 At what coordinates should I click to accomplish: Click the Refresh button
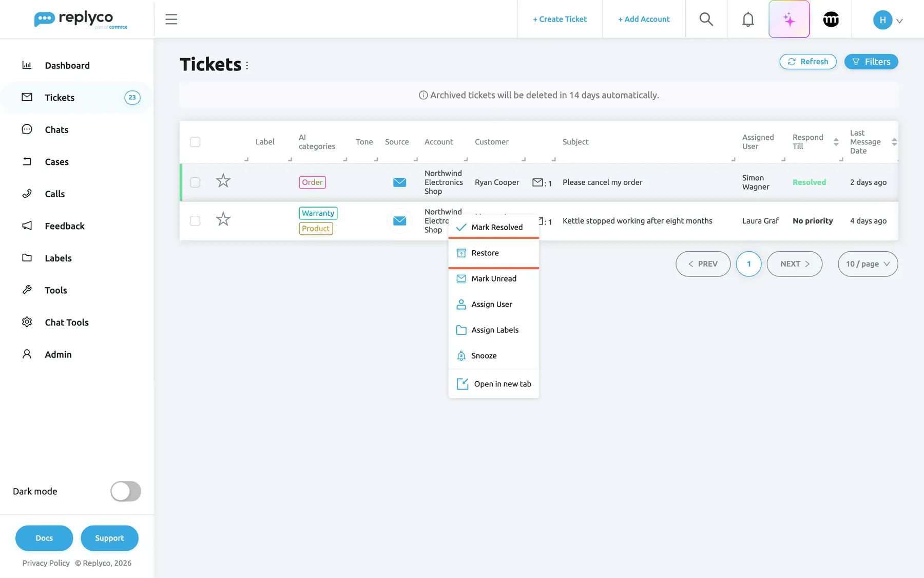click(808, 62)
